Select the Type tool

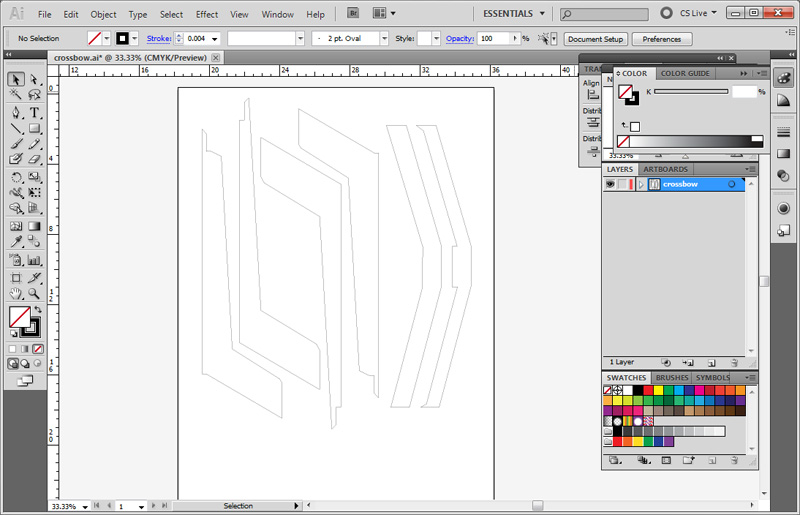click(34, 112)
